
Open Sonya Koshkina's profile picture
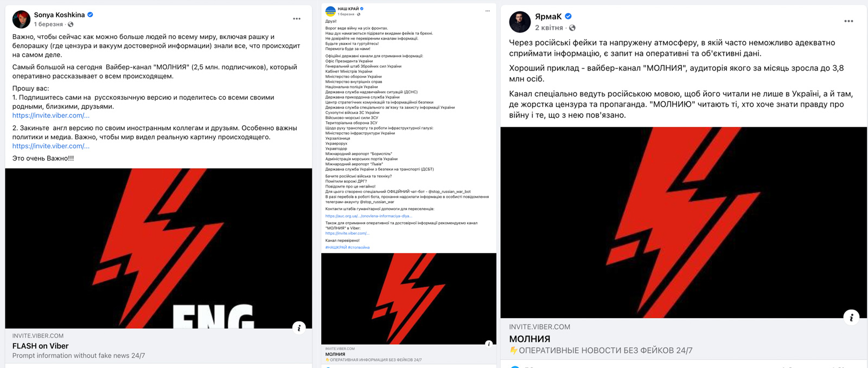click(x=21, y=19)
